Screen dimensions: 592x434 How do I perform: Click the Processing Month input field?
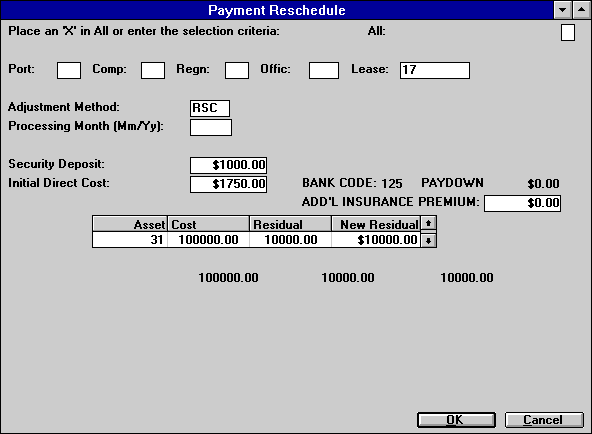point(211,128)
